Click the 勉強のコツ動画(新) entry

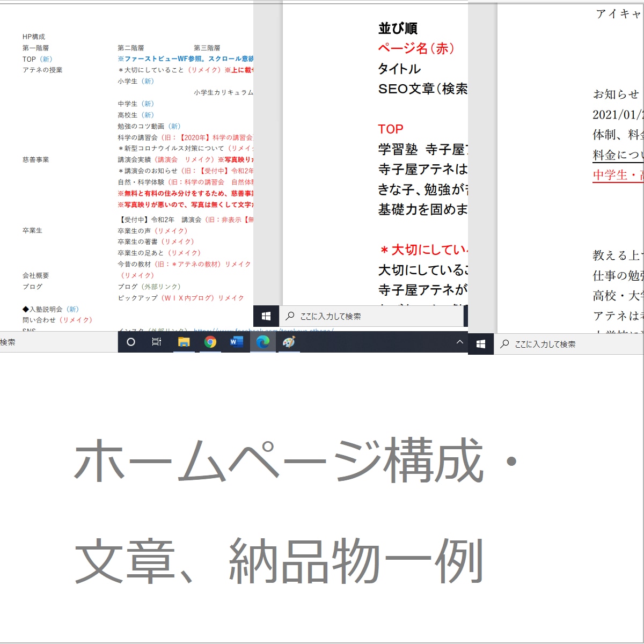pyautogui.click(x=149, y=126)
